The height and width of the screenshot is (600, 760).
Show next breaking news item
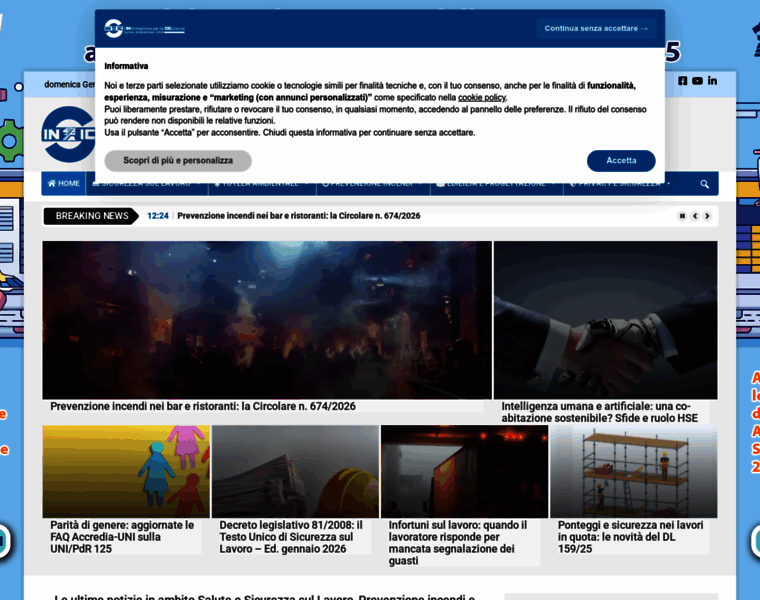pyautogui.click(x=707, y=216)
